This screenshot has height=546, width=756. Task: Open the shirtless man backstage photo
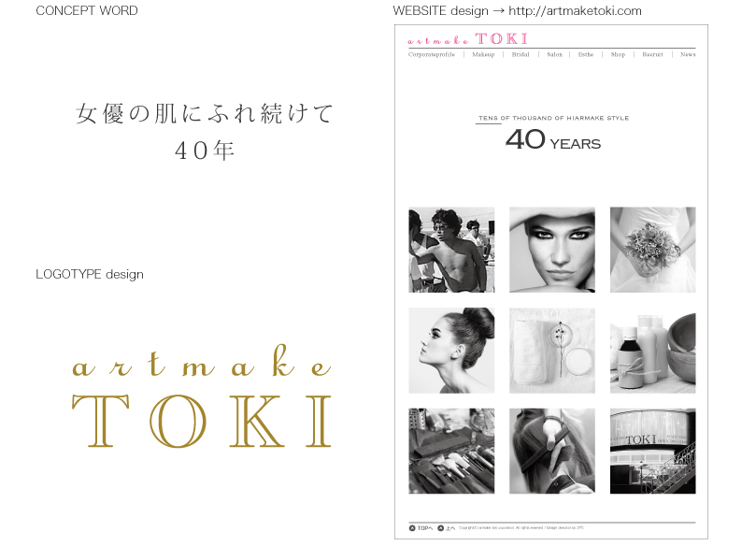[x=451, y=250]
